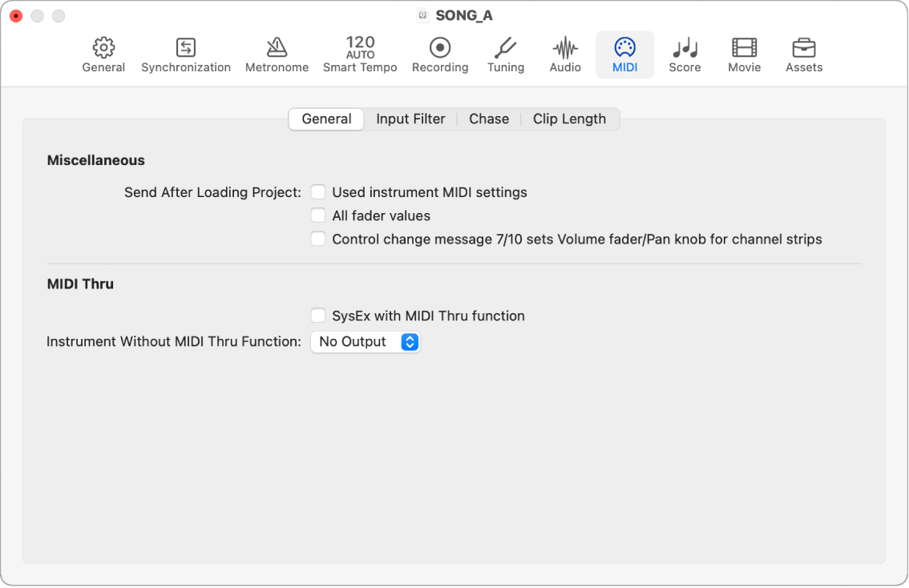Open the Smart Tempo settings pane
This screenshot has width=909, height=588.
tap(360, 54)
